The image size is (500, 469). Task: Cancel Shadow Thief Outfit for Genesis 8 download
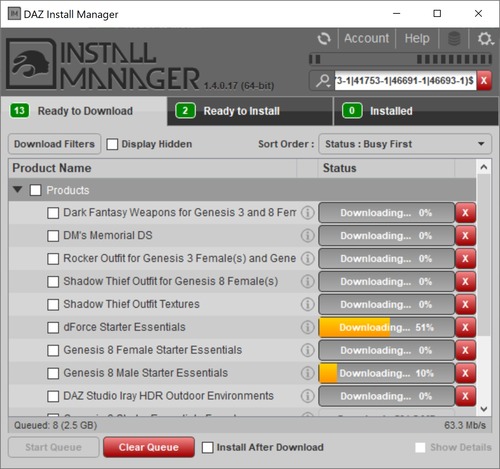[x=465, y=281]
